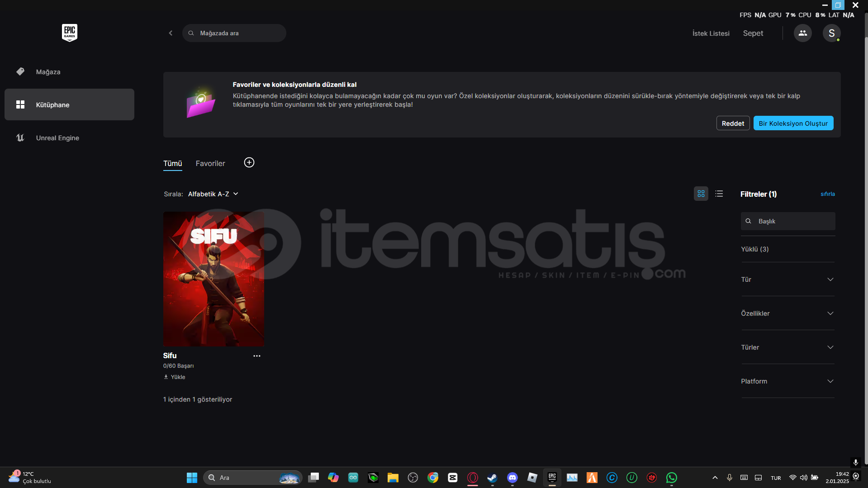The height and width of the screenshot is (488, 868).
Task: Click the touch keyboard tray icon
Action: [744, 478]
